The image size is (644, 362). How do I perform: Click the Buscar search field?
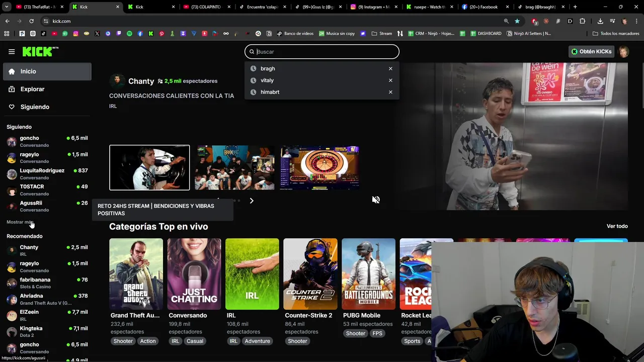pos(322,51)
